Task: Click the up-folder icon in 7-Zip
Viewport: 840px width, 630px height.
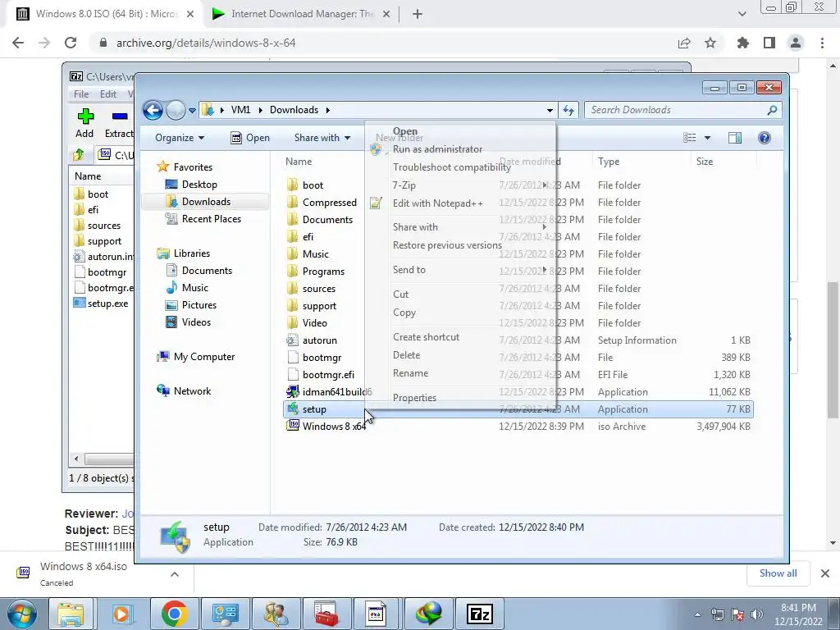Action: pyautogui.click(x=79, y=155)
